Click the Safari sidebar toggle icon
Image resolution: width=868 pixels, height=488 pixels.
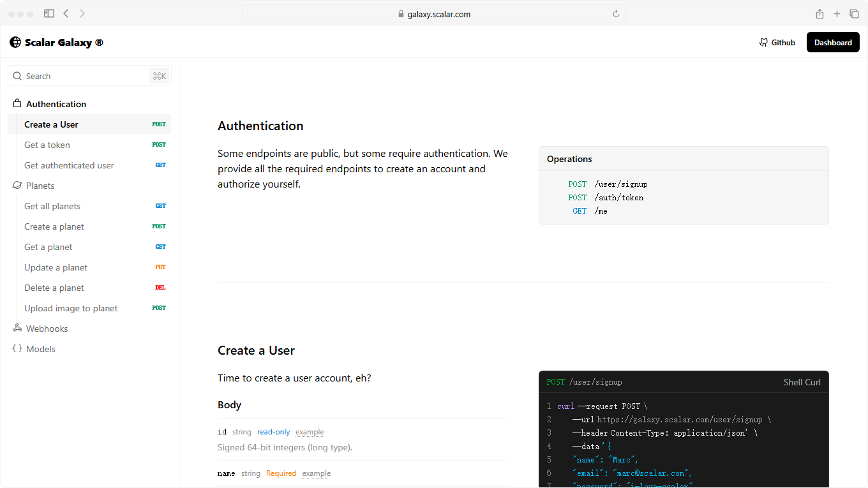(x=49, y=13)
